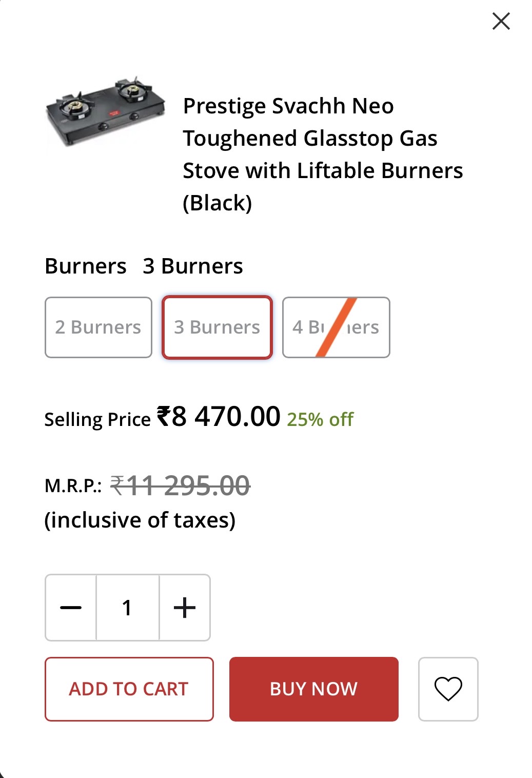Click the ADD TO CART button
The image size is (532, 778).
point(129,689)
